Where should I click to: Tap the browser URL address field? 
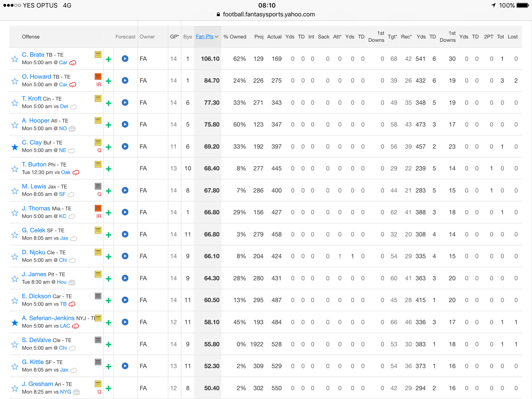click(266, 14)
